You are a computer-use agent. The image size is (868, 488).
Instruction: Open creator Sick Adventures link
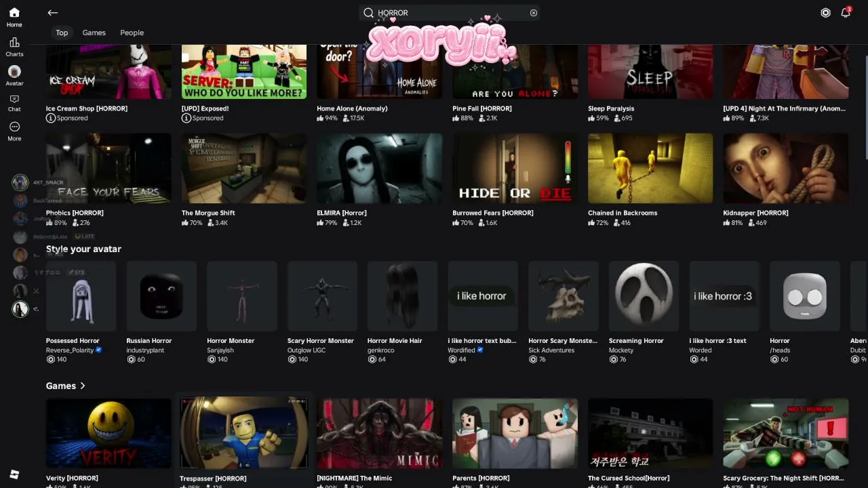[551, 350]
